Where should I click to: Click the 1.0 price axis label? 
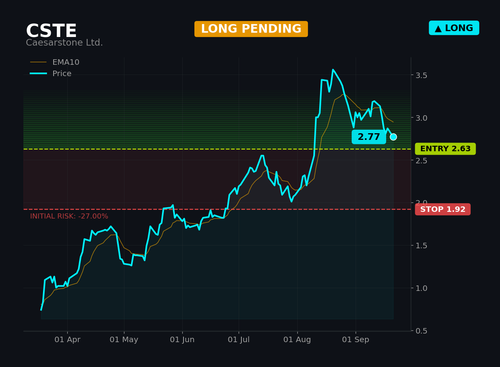(421, 288)
